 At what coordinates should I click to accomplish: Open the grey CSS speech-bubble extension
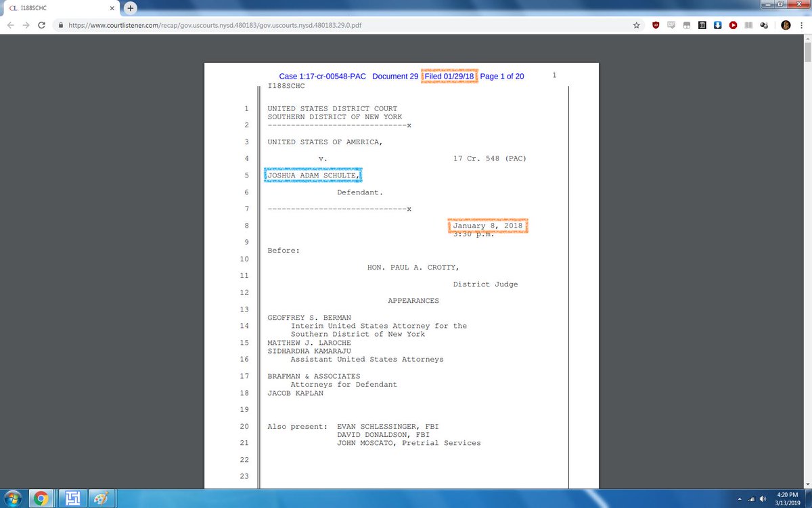671,25
